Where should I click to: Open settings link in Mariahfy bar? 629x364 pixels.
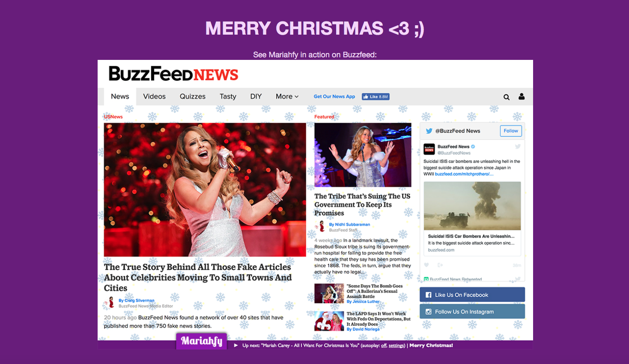(396, 346)
